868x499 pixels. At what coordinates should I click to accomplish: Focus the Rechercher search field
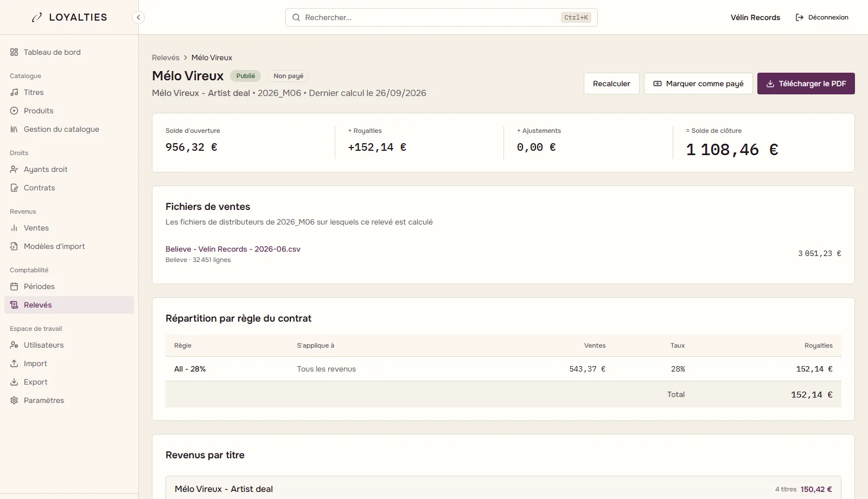click(441, 17)
